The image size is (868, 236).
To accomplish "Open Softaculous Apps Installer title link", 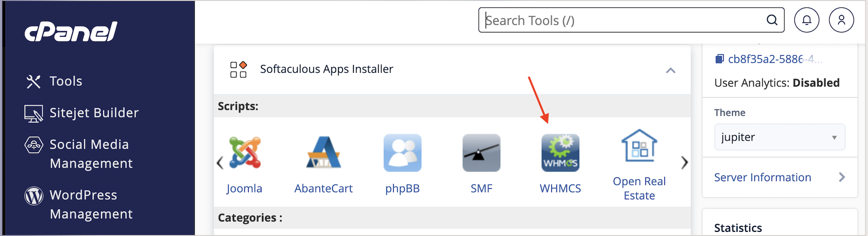I will click(x=326, y=69).
